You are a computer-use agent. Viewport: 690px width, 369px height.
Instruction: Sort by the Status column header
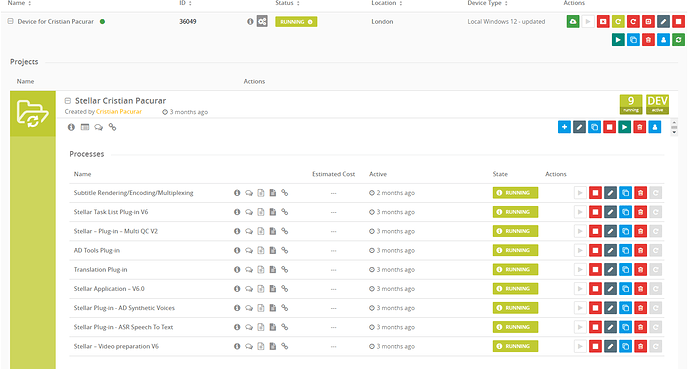pyautogui.click(x=287, y=3)
